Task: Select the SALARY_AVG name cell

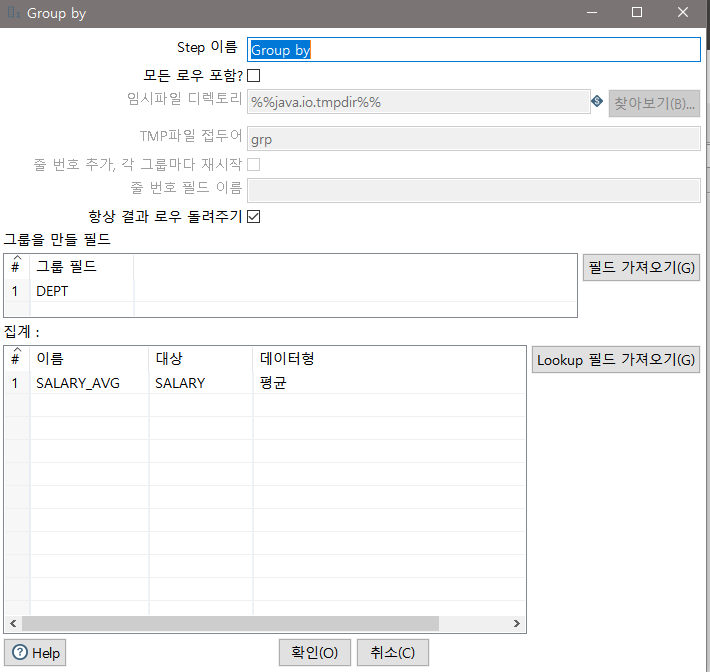Action: (x=89, y=383)
